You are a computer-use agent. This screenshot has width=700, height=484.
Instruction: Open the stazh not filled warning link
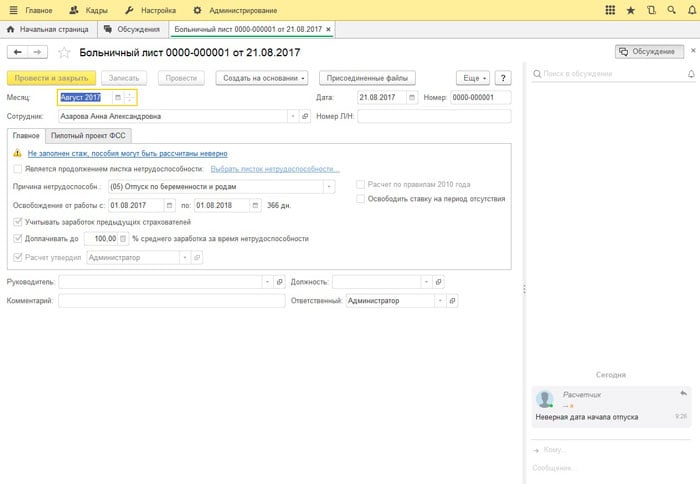tap(127, 153)
